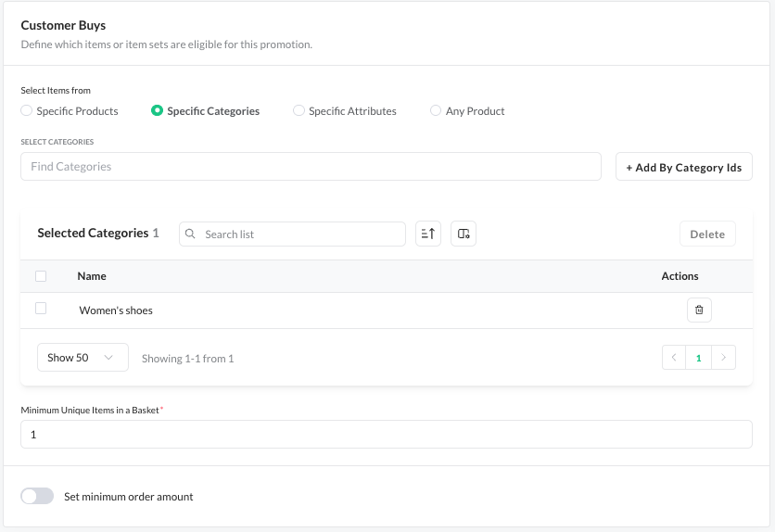
Task: Click Add By Category Ids button
Action: pyautogui.click(x=683, y=167)
